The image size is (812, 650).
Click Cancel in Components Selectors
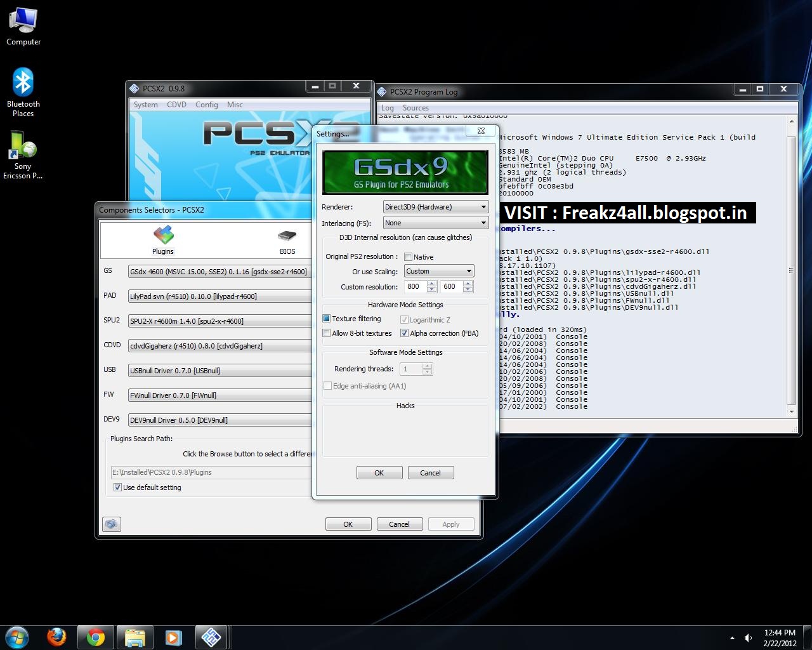tap(400, 524)
